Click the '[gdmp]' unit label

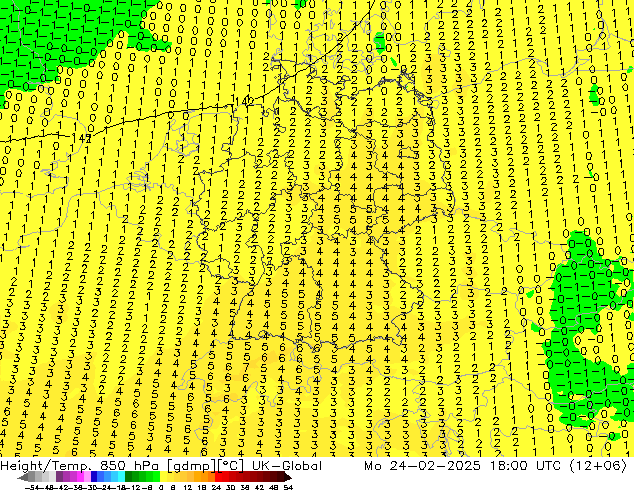[x=190, y=467]
